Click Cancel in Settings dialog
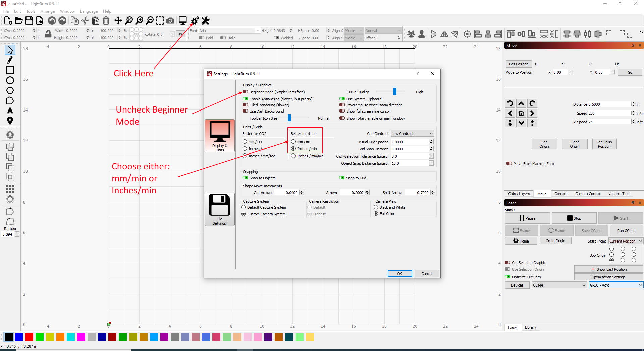 (427, 274)
